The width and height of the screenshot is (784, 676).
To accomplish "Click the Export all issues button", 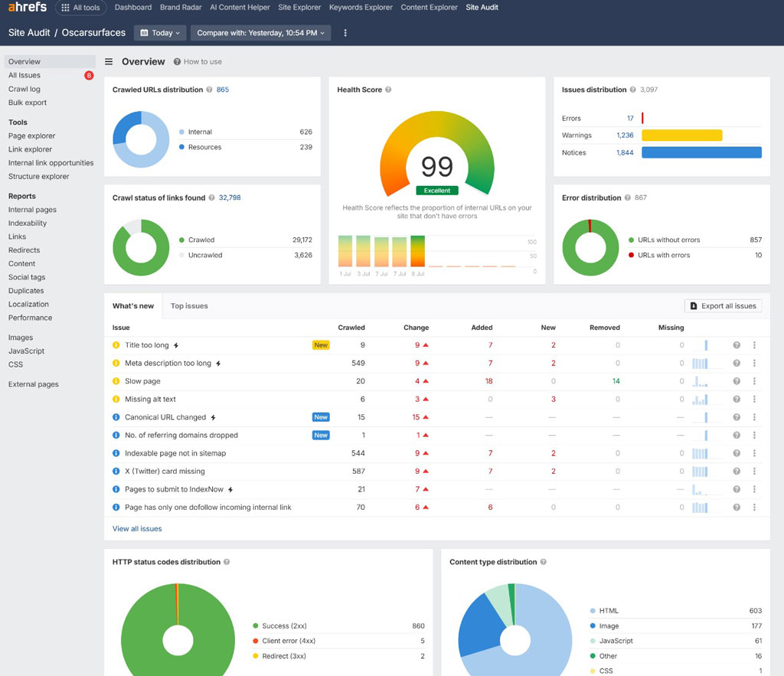I will tap(723, 306).
